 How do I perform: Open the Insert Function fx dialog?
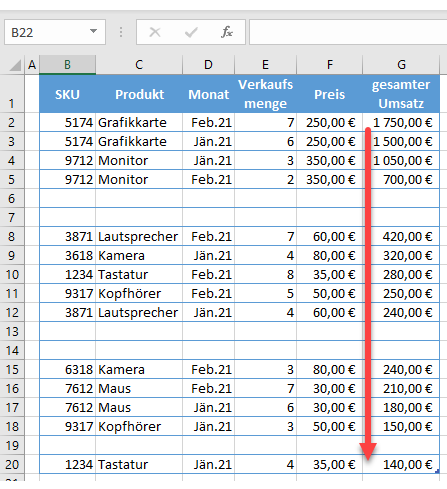[x=227, y=32]
